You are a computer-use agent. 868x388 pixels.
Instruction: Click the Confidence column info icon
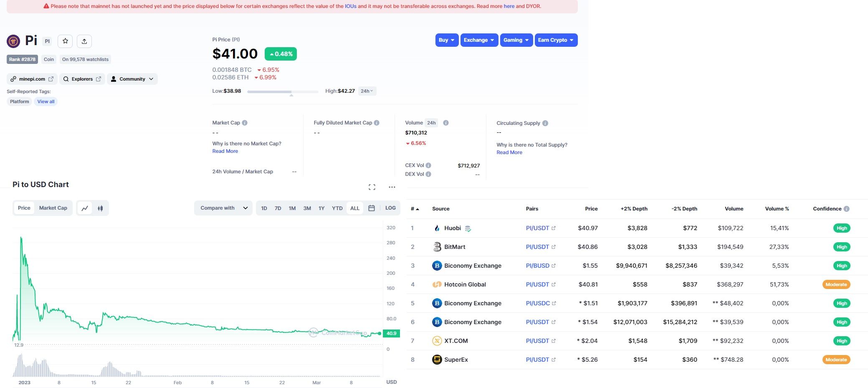[x=846, y=209]
